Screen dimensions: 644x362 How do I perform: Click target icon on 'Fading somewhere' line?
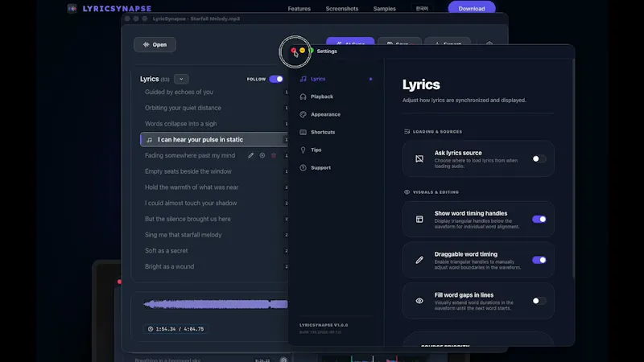coord(262,155)
